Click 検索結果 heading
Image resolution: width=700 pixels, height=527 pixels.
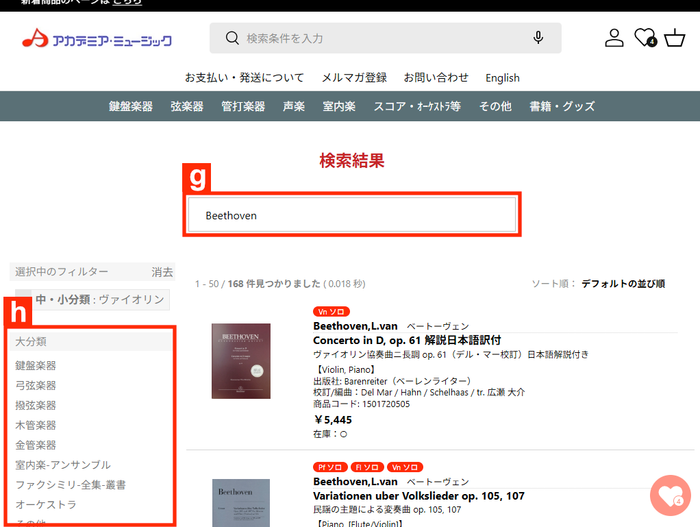(352, 160)
